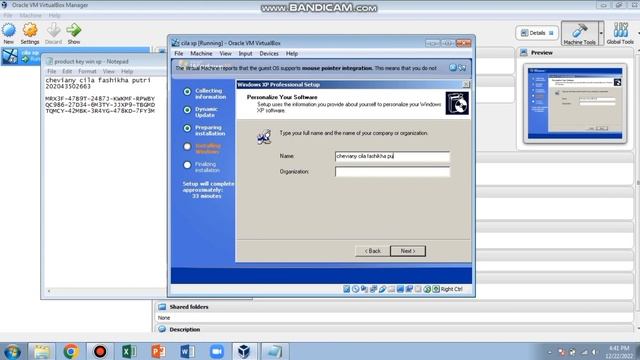This screenshot has height=360, width=640.
Task: Close the Details tool via its small square
Action: [x=551, y=33]
